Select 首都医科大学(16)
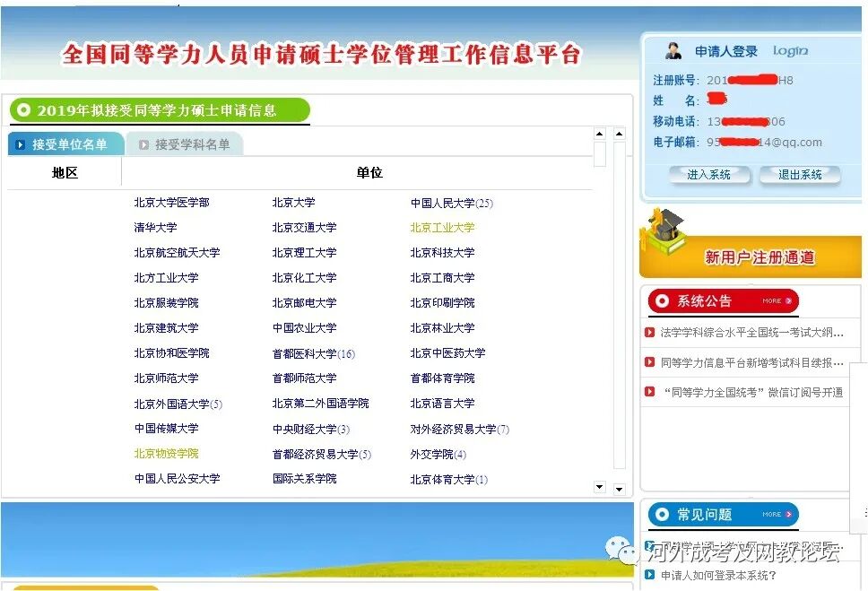 click(313, 354)
